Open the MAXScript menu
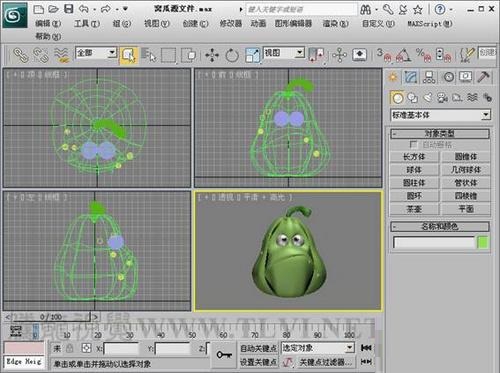 click(x=430, y=24)
